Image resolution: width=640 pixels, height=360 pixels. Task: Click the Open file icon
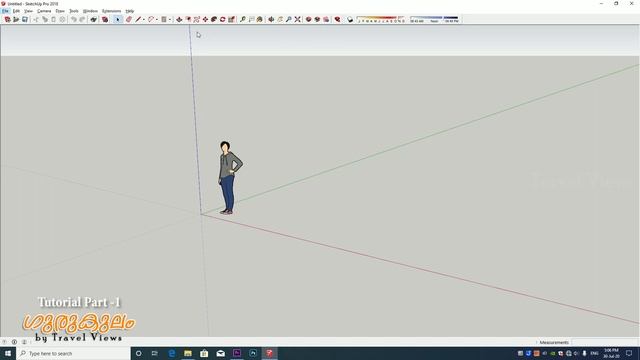16,19
